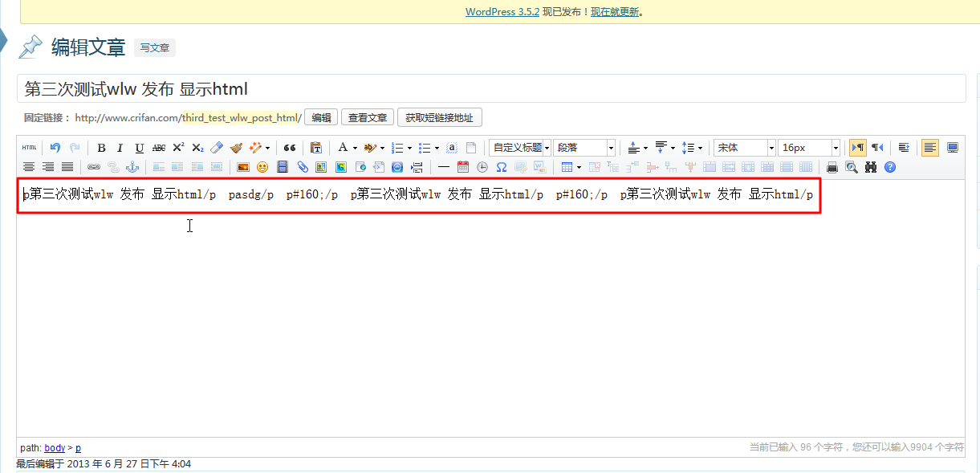
Task: Click the 查看文章 button
Action: coord(368,118)
